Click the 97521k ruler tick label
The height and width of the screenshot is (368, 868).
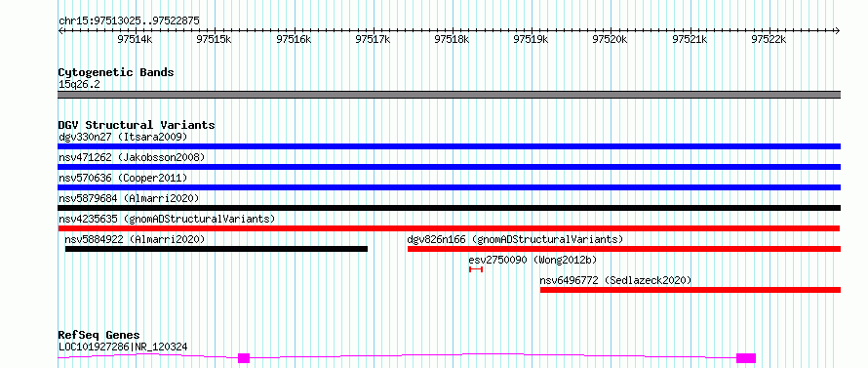coord(690,39)
